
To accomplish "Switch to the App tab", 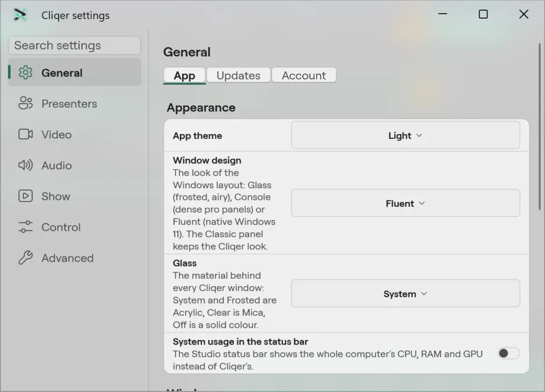I will pos(184,76).
